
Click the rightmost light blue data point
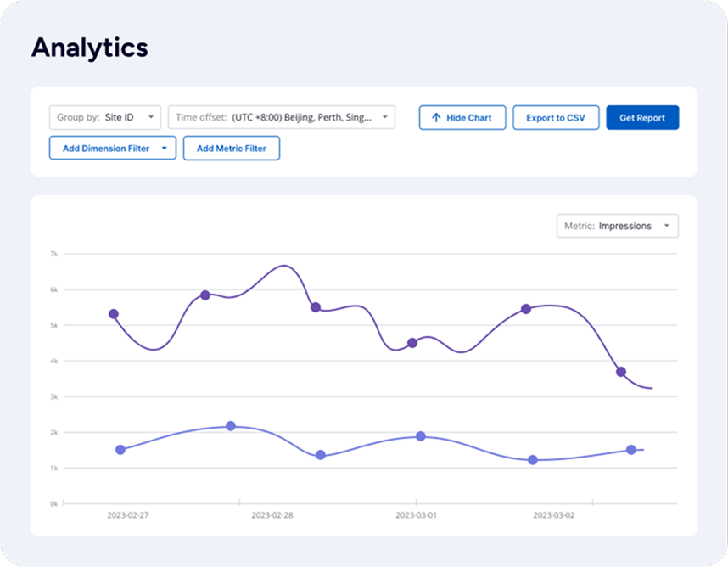coord(631,450)
